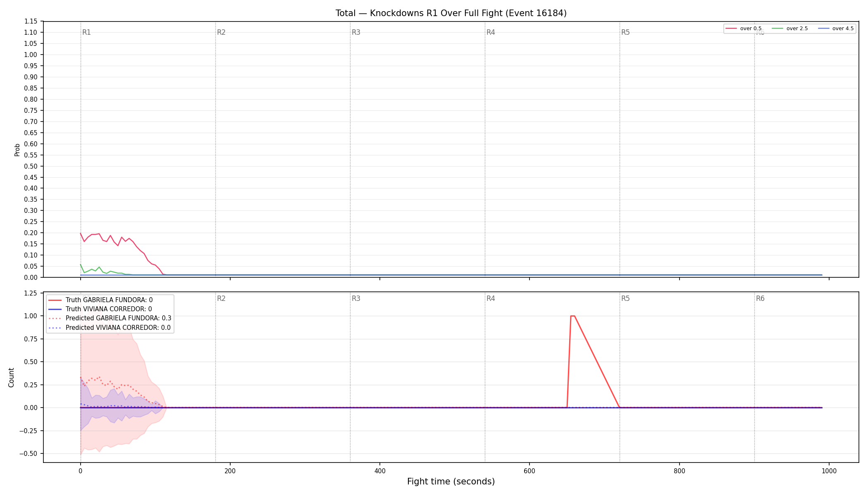Click the 800 tick on fight time axis
This screenshot has height=496, width=868.
tap(679, 471)
